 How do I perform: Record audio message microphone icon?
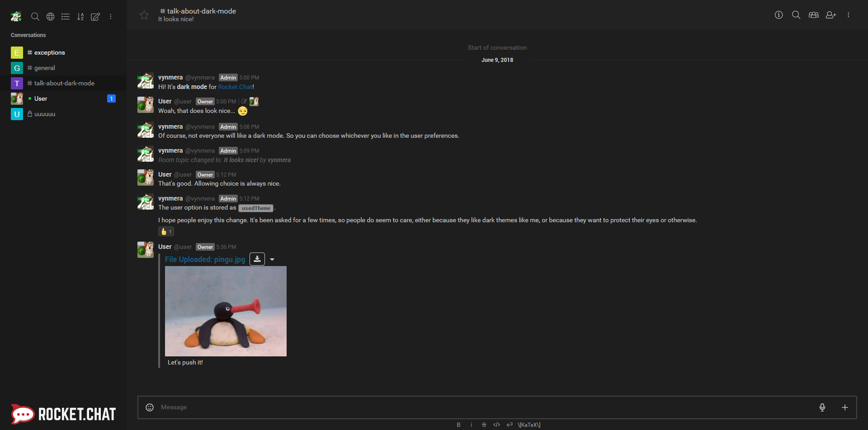pos(822,407)
